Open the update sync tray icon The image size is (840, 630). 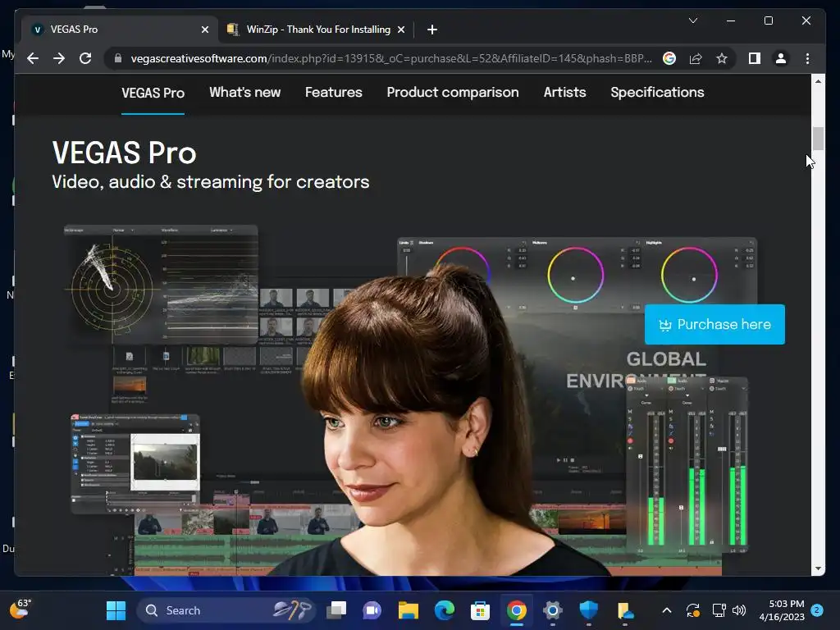(x=692, y=610)
